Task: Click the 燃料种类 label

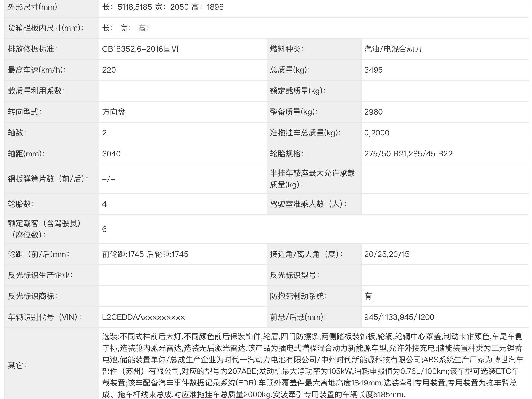Action: (287, 49)
